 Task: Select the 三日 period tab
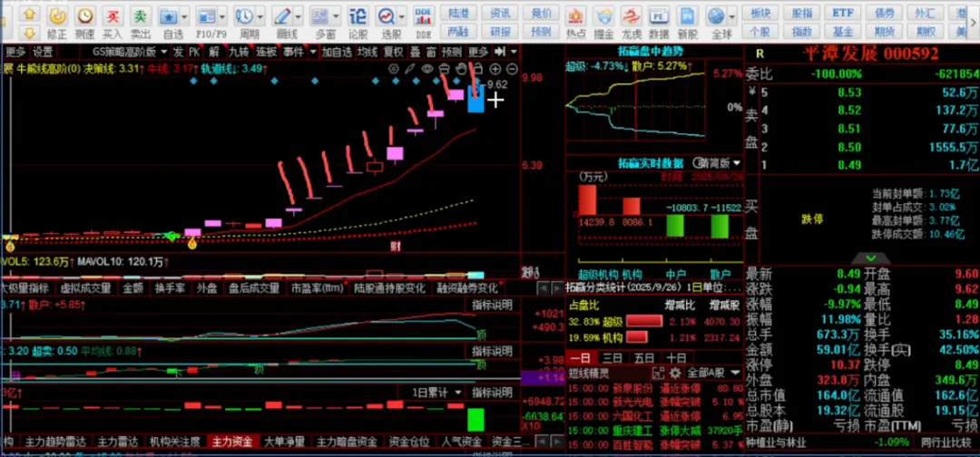click(x=612, y=358)
